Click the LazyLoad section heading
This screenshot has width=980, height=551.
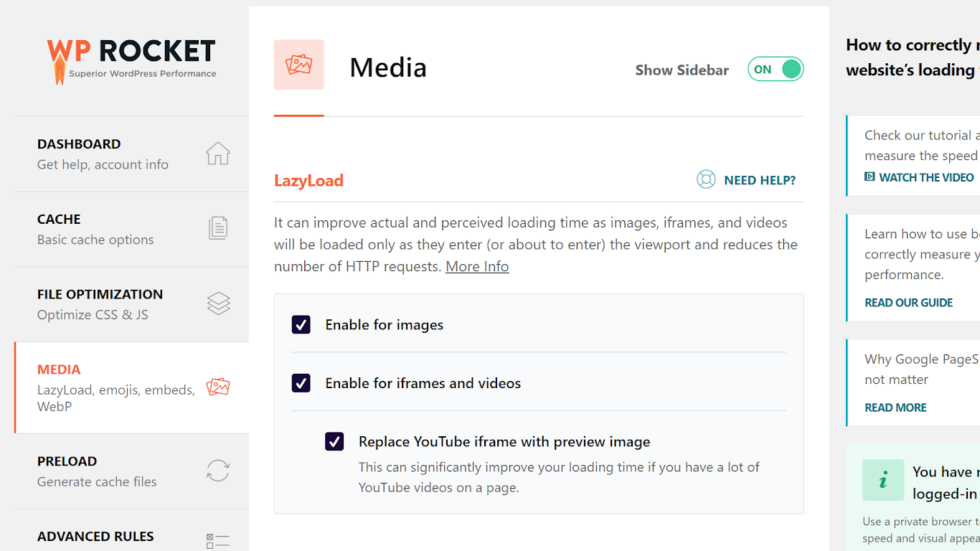click(308, 180)
